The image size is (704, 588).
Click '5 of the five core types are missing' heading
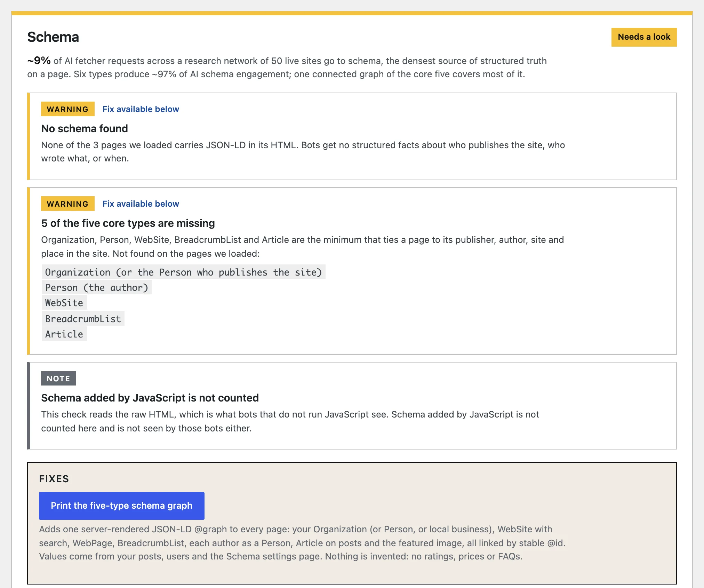click(x=128, y=223)
